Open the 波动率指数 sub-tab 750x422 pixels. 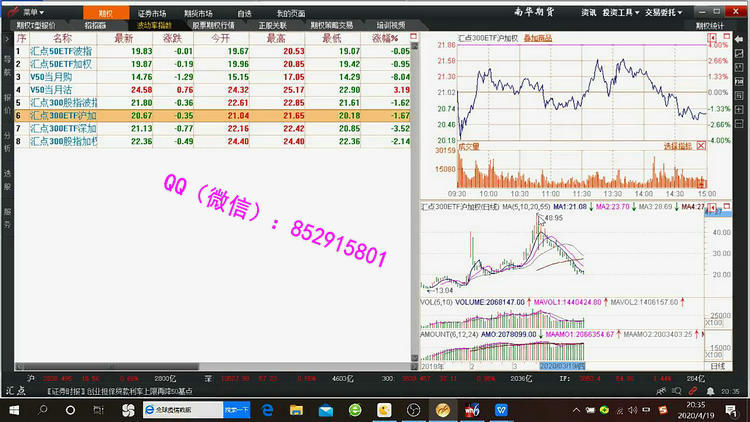pyautogui.click(x=153, y=25)
